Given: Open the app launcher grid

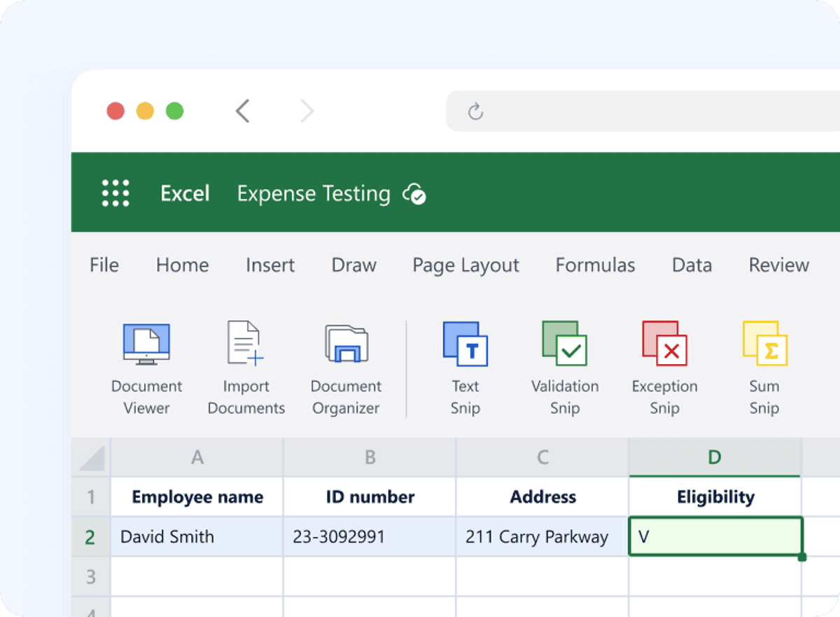Looking at the screenshot, I should click(115, 193).
